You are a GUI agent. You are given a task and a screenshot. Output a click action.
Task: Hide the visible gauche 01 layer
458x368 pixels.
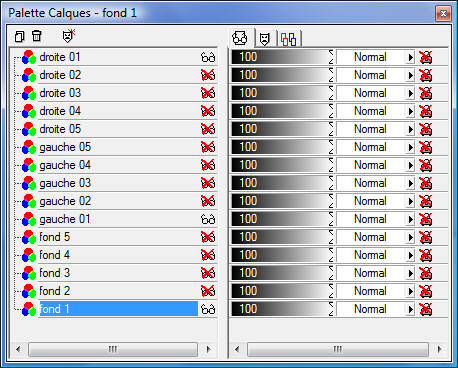208,219
